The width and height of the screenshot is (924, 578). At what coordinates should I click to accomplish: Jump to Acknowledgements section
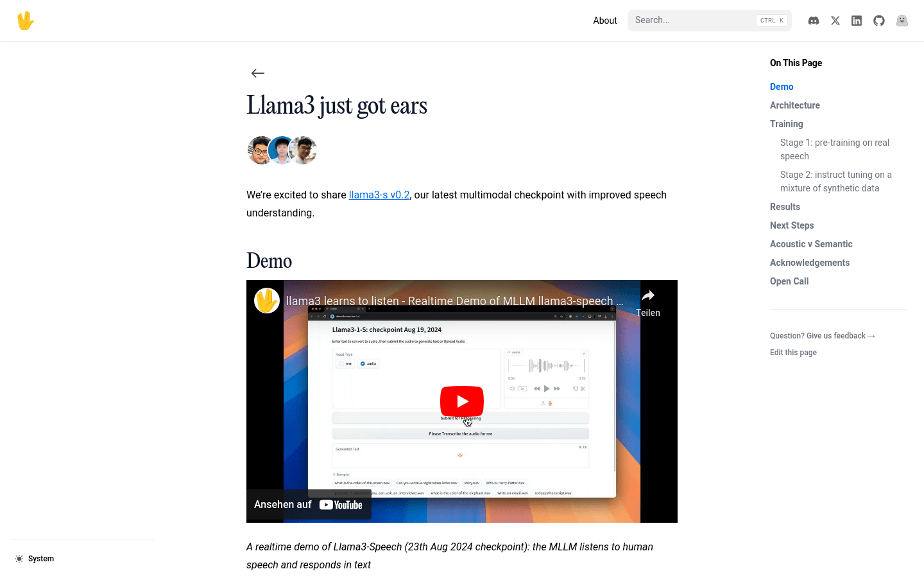[810, 263]
